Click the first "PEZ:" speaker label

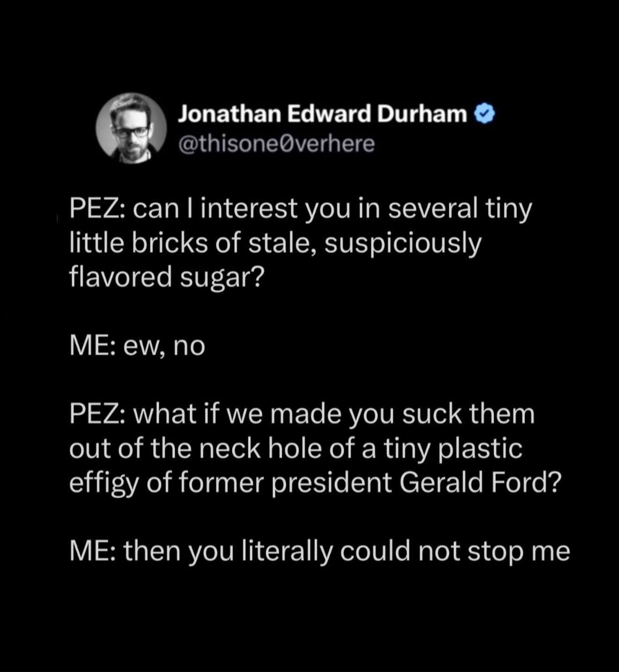[97, 209]
